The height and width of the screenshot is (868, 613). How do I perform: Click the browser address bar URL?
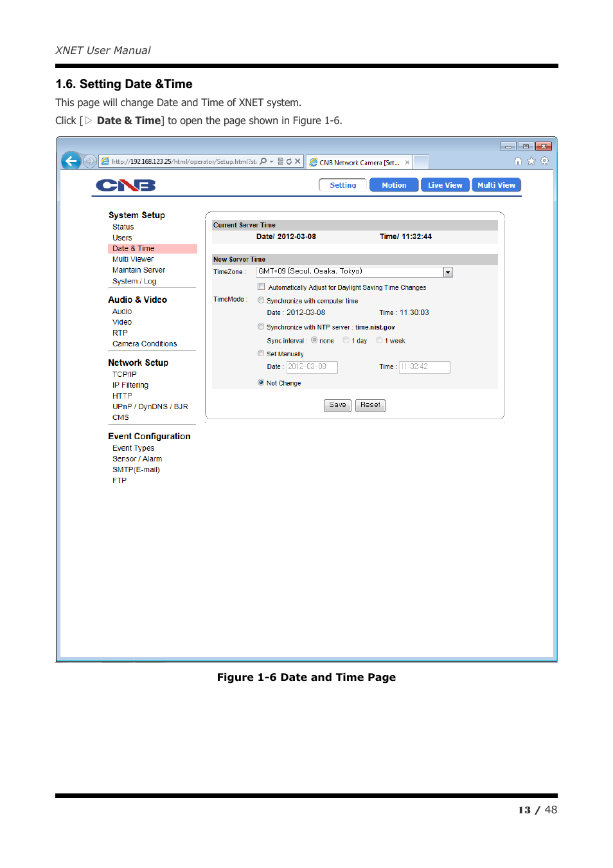click(184, 162)
